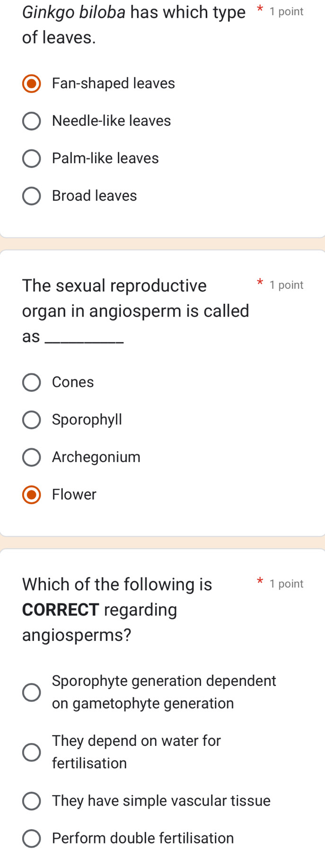Click the Flower answer label text

[74, 495]
